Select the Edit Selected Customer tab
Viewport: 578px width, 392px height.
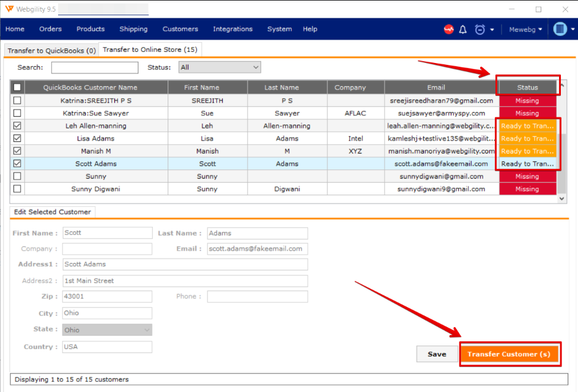[53, 212]
